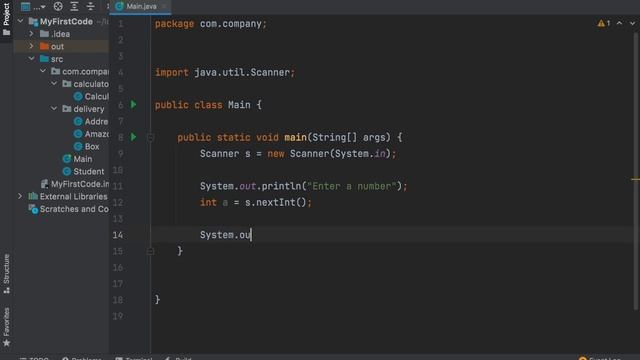Expand the out folder

pyautogui.click(x=31, y=46)
